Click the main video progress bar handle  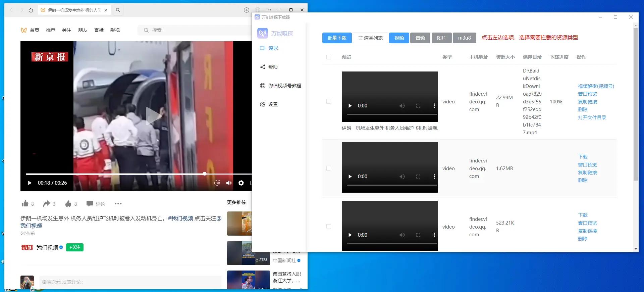[205, 174]
